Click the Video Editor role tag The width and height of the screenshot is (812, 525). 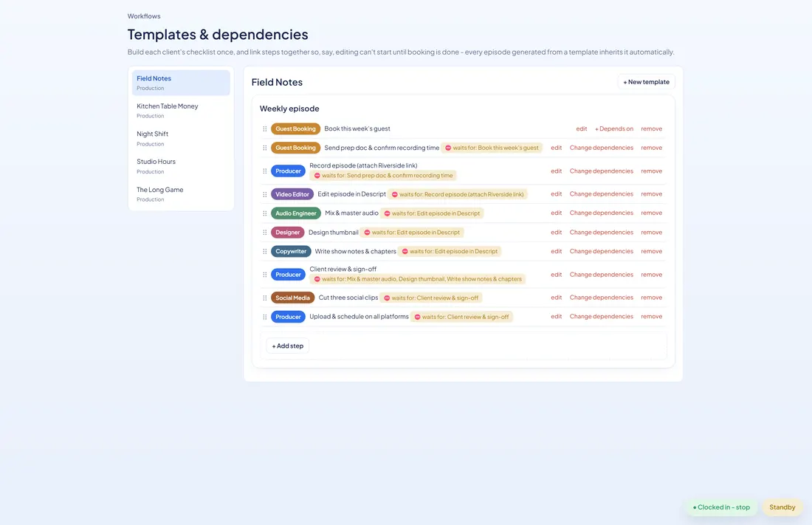coord(292,194)
